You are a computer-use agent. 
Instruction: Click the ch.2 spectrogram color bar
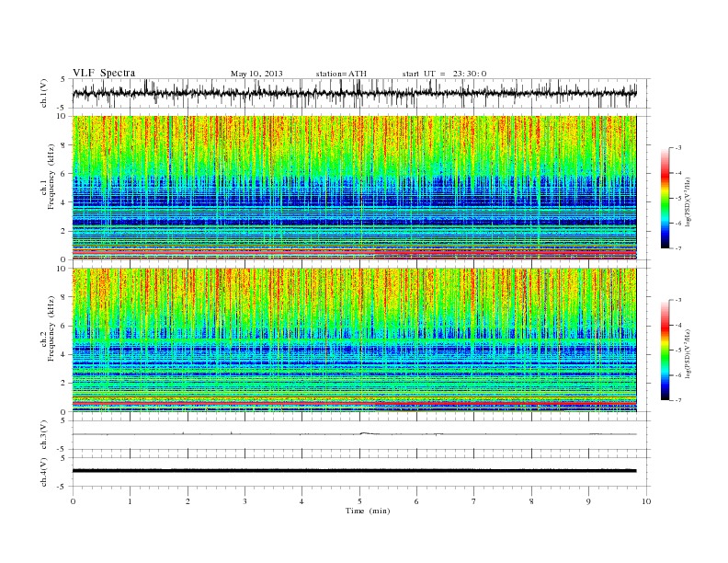click(x=665, y=350)
